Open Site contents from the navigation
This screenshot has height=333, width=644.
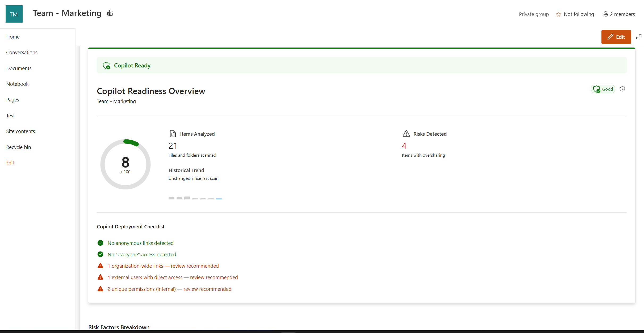20,131
